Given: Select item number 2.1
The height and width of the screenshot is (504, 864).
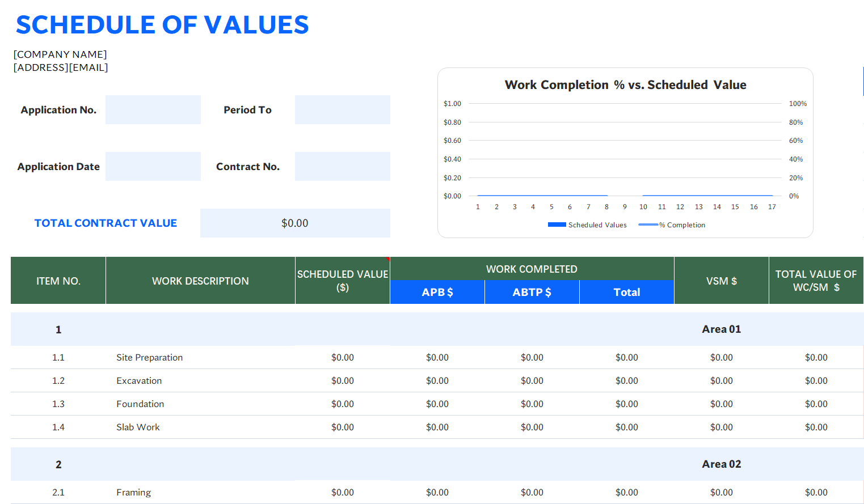Looking at the screenshot, I should (58, 493).
